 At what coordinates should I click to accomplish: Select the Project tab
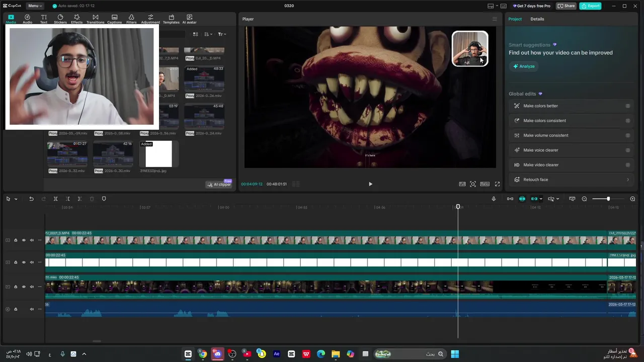[x=515, y=19]
